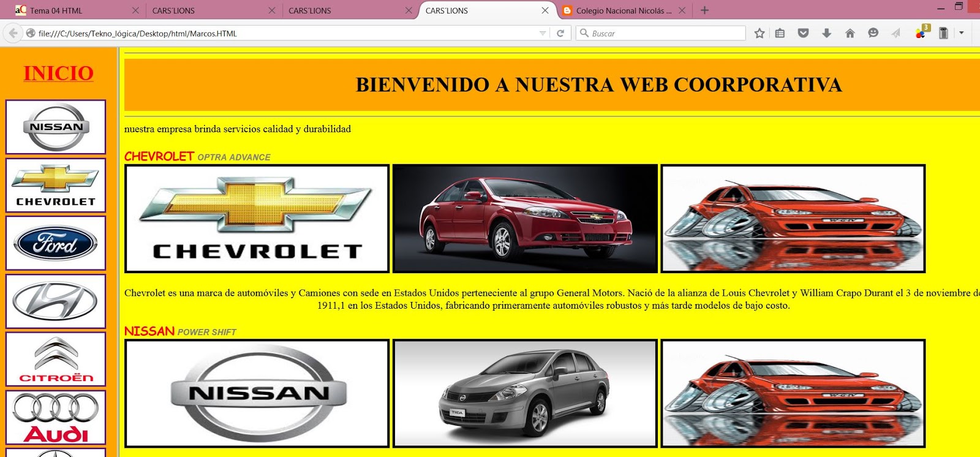Screen dimensions: 980x457
Task: Click the search magnifier icon in Buscar box
Action: point(584,33)
